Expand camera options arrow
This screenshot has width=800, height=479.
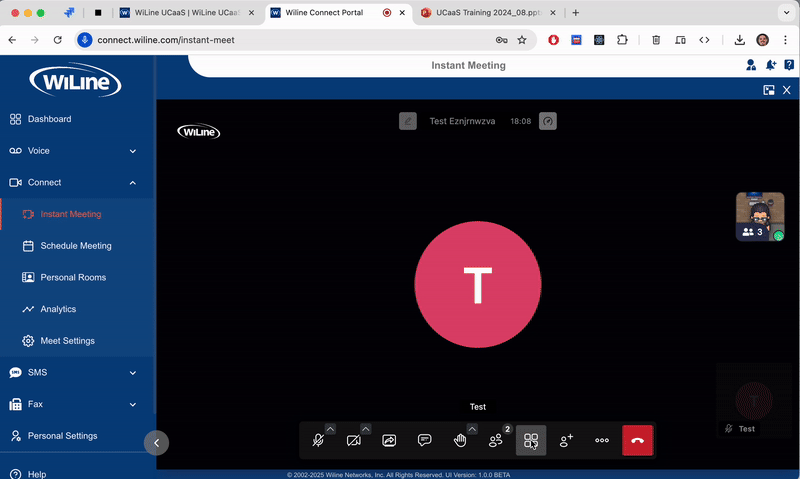pos(366,429)
